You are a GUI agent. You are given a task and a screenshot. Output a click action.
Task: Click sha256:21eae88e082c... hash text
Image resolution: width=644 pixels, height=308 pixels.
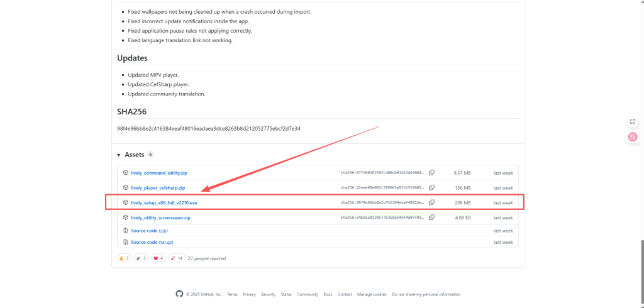382,188
